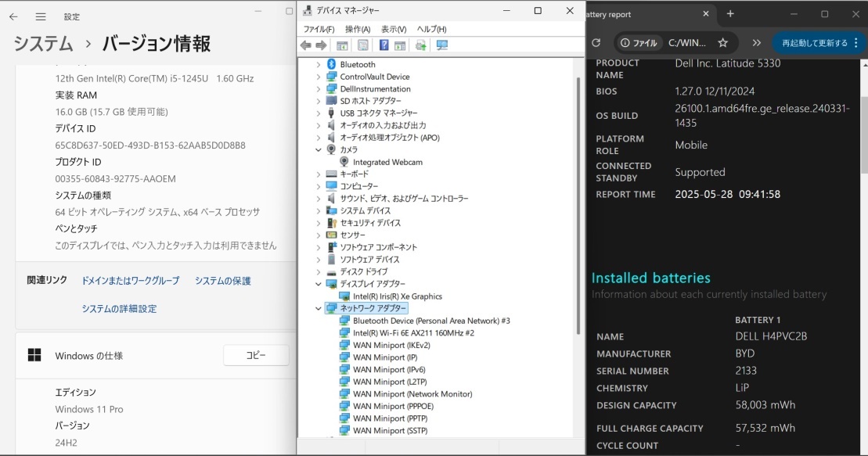This screenshot has width=868, height=456.
Task: Select Bluetooth Device (Personal Area Network) #3
Action: [431, 321]
